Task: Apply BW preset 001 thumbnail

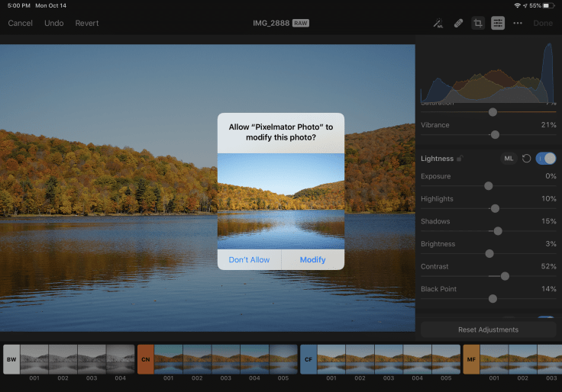Action: coord(34,359)
